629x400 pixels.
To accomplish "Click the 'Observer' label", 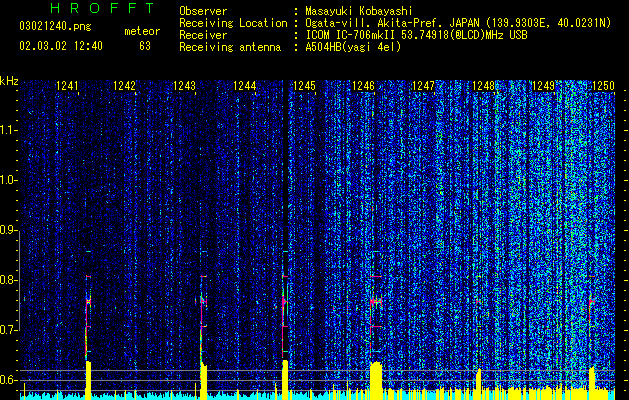I will pos(203,11).
